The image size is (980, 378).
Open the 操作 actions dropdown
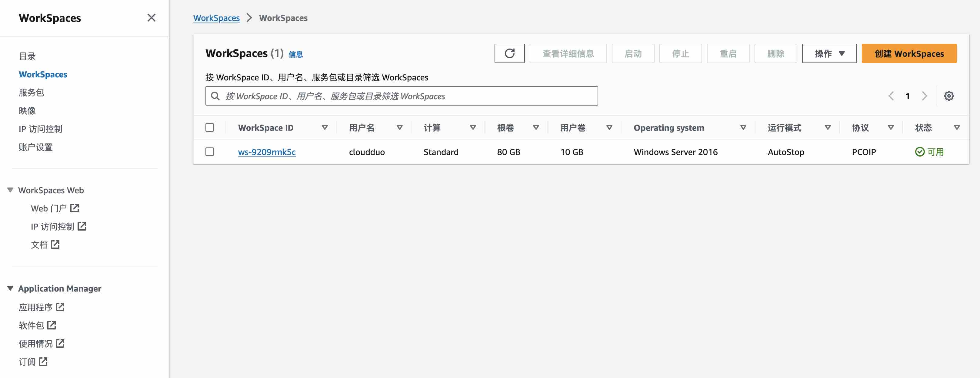pyautogui.click(x=829, y=53)
